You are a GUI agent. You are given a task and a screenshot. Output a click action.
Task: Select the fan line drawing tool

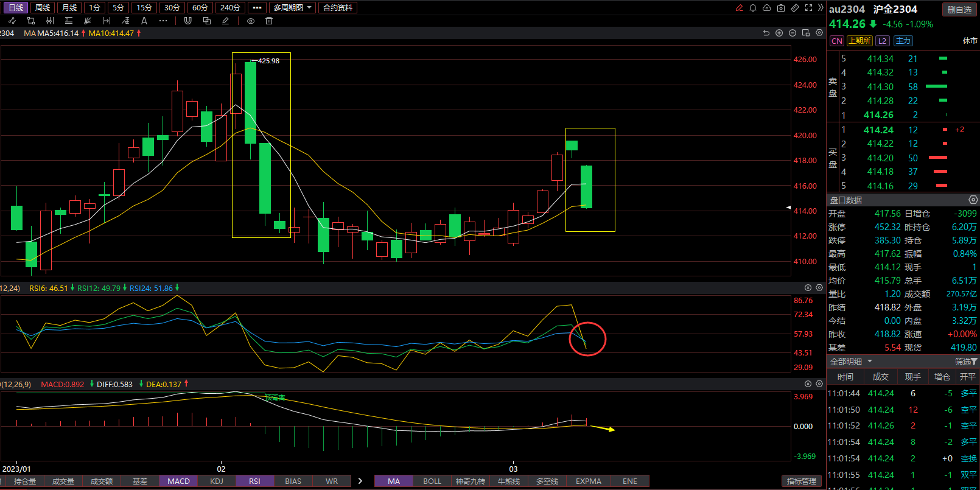point(88,21)
